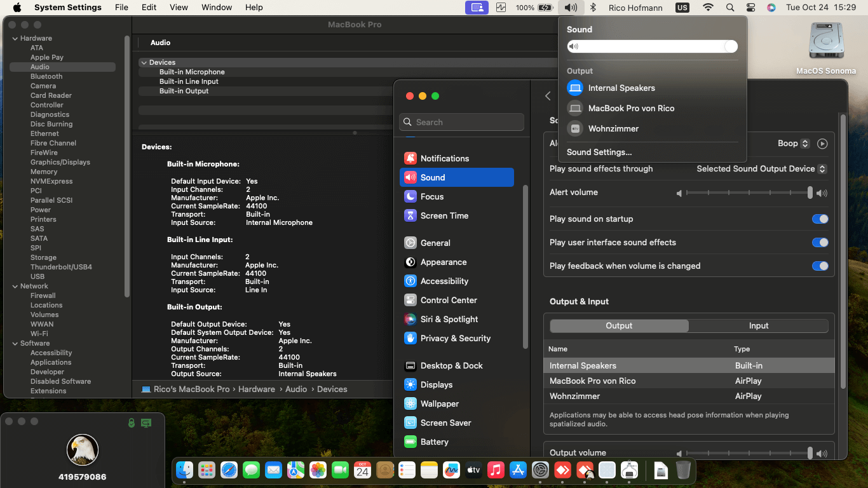This screenshot has height=488, width=868.
Task: Click Bluetooth icon in menu bar
Action: coord(593,8)
